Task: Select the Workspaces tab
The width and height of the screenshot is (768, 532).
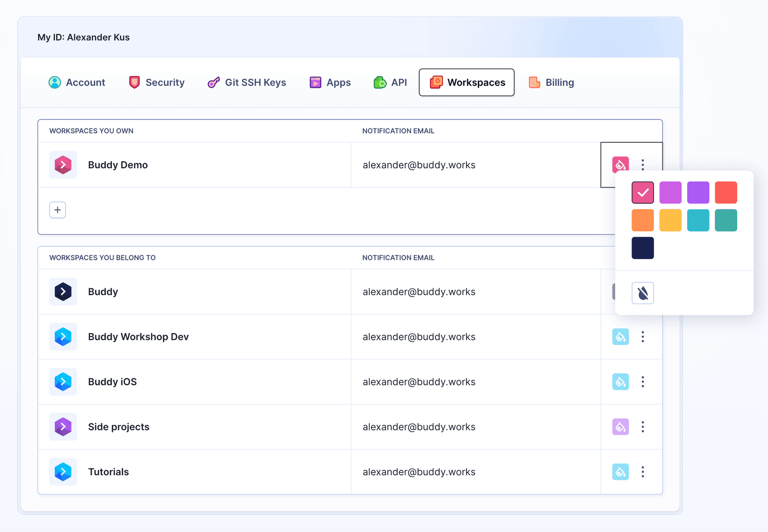Action: pyautogui.click(x=466, y=82)
